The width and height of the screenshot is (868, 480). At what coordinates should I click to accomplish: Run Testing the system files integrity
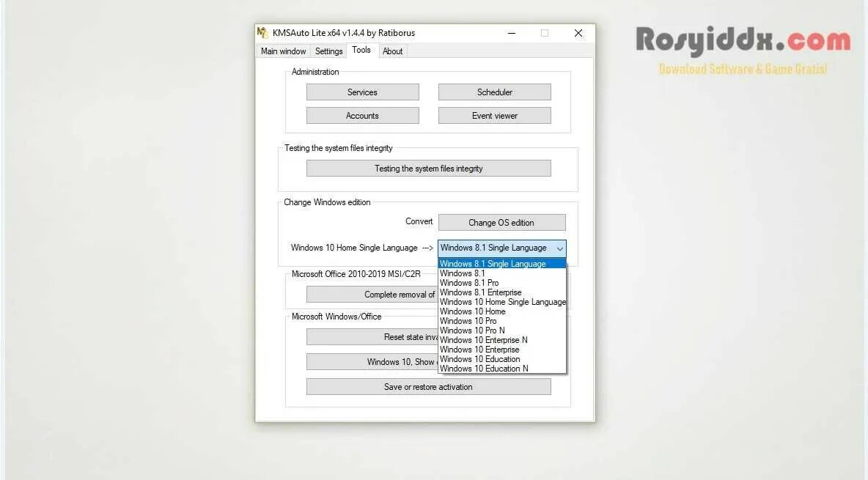pos(428,168)
